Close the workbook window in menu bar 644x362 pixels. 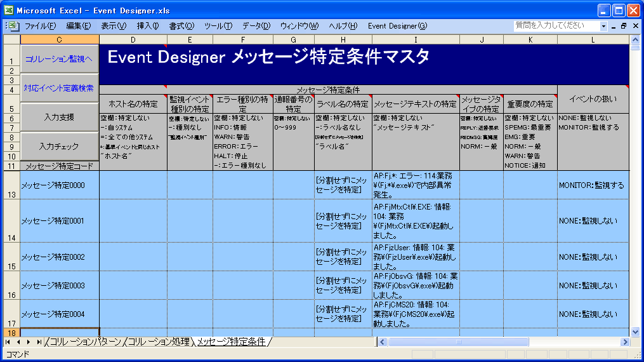pyautogui.click(x=635, y=26)
